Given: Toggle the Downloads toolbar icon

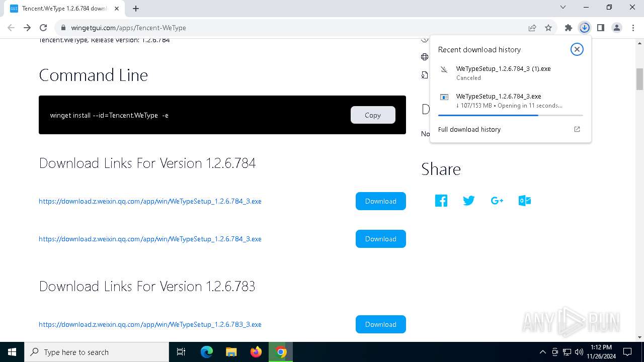Looking at the screenshot, I should pos(585,28).
